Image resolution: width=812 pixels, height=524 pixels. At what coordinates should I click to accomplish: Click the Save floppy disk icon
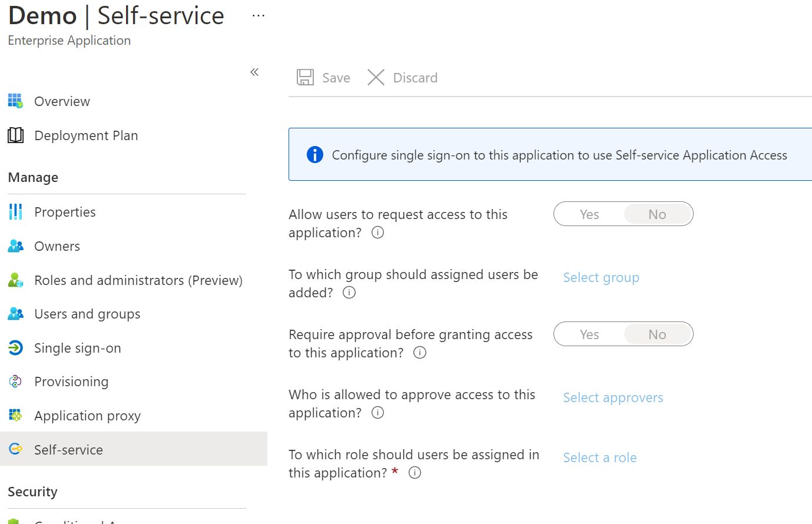[305, 78]
